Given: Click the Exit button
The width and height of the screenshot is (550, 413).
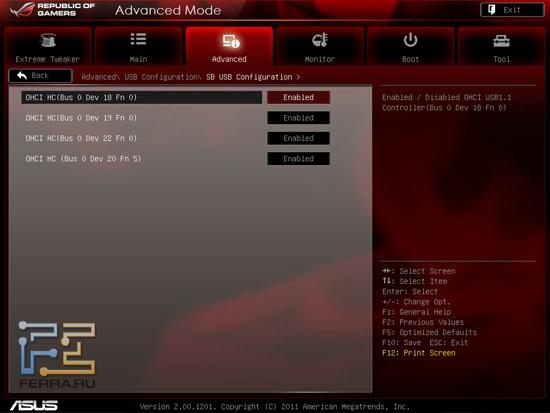Looking at the screenshot, I should coord(512,10).
